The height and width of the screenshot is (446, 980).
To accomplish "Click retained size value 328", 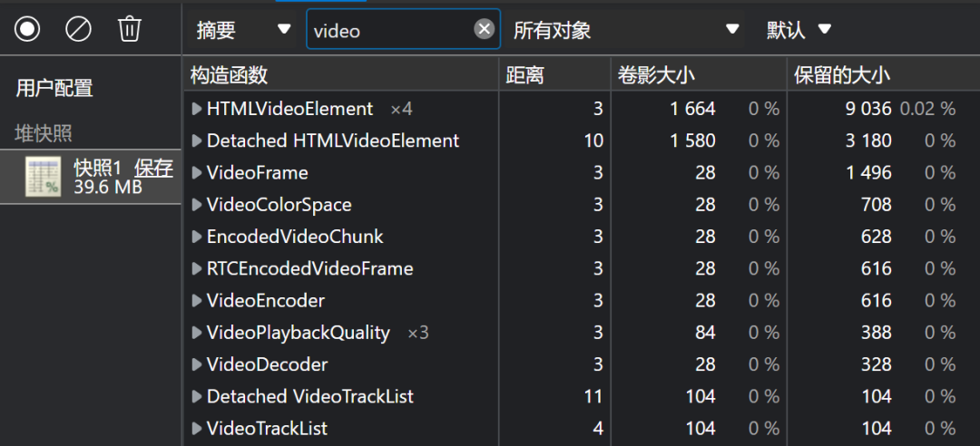I will pyautogui.click(x=876, y=364).
